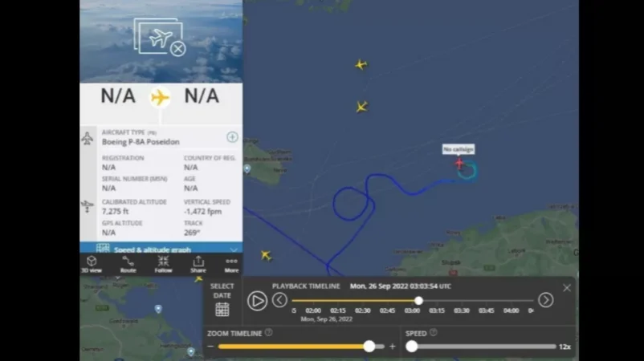Increase timeline zoom with plus button
Viewport: 644px width, 361px height.
point(392,347)
